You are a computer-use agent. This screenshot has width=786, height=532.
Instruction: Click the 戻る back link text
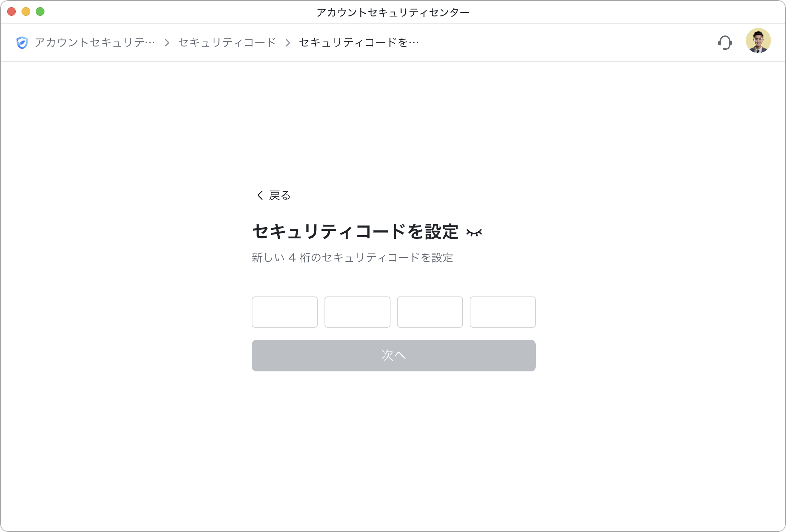[x=280, y=195]
